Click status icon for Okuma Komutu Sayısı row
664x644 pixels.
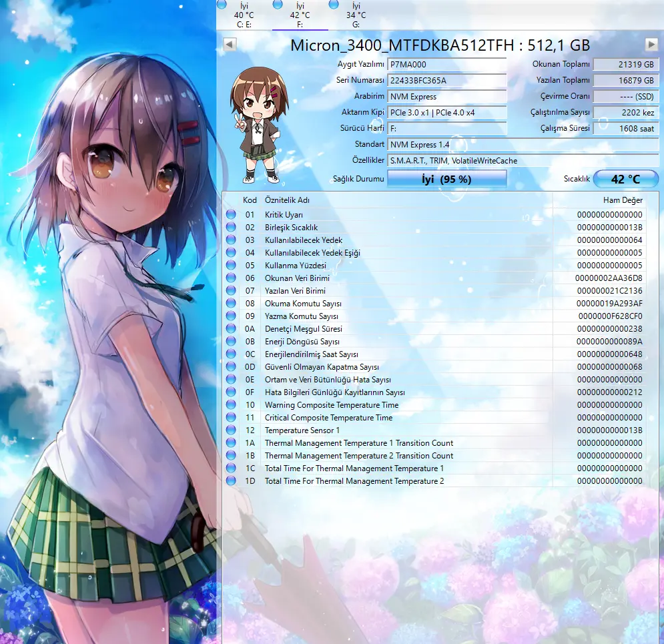pyautogui.click(x=231, y=303)
